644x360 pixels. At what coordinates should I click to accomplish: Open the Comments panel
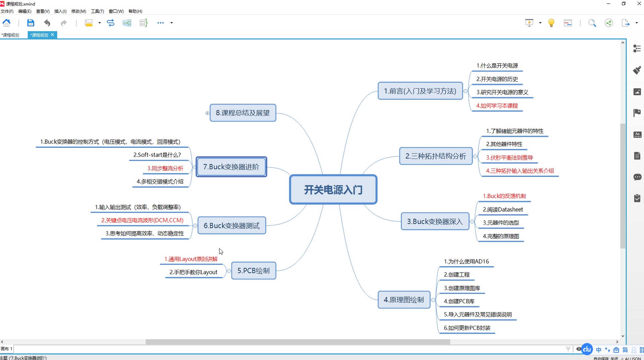pyautogui.click(x=637, y=177)
